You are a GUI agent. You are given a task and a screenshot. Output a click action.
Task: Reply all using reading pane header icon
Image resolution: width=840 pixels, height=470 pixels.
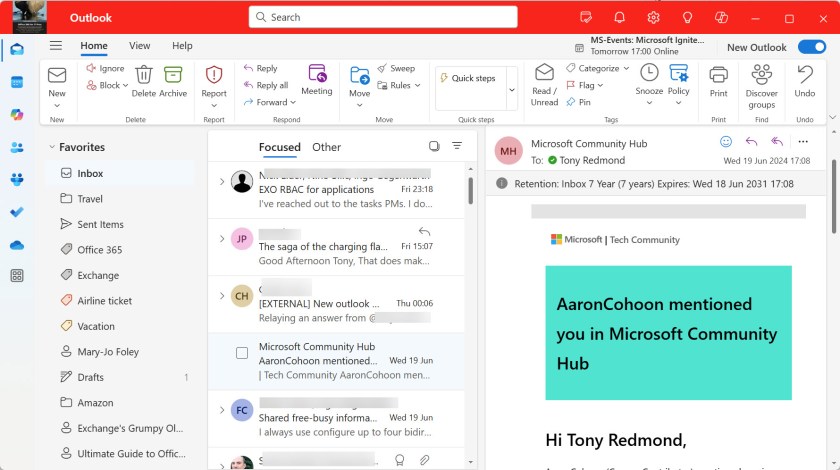pyautogui.click(x=777, y=141)
